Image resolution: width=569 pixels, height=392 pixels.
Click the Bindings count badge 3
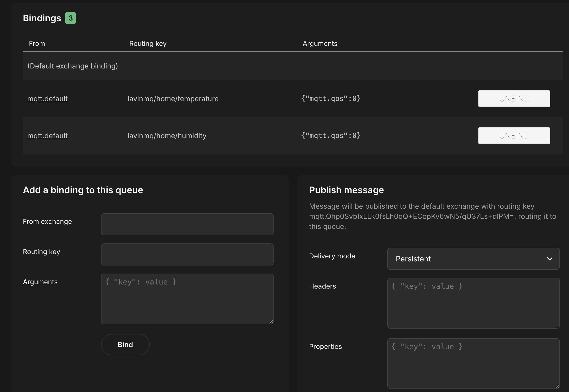tap(71, 18)
